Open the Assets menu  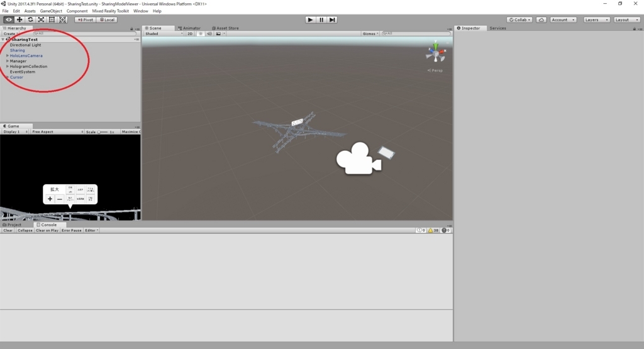click(30, 11)
